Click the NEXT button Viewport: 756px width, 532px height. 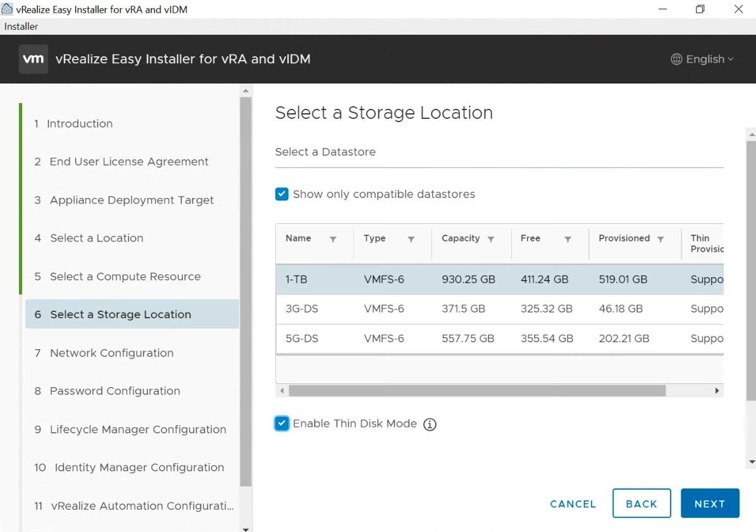pos(710,503)
